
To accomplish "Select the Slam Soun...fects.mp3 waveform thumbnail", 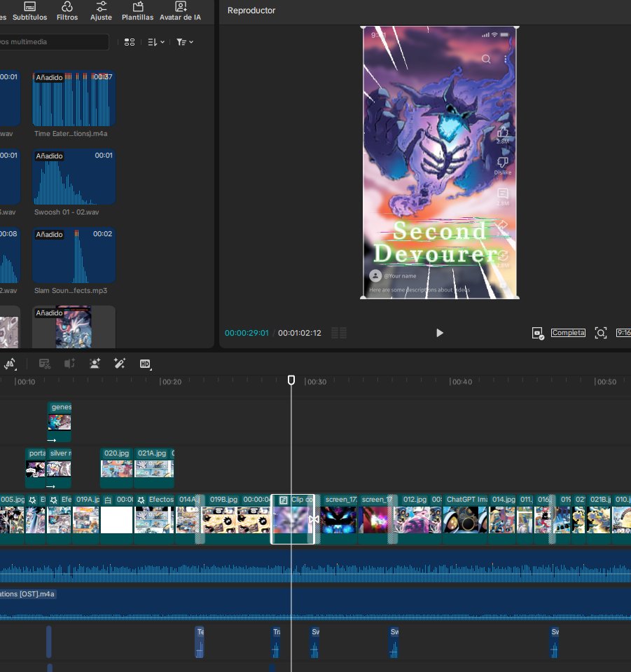I will (x=74, y=256).
